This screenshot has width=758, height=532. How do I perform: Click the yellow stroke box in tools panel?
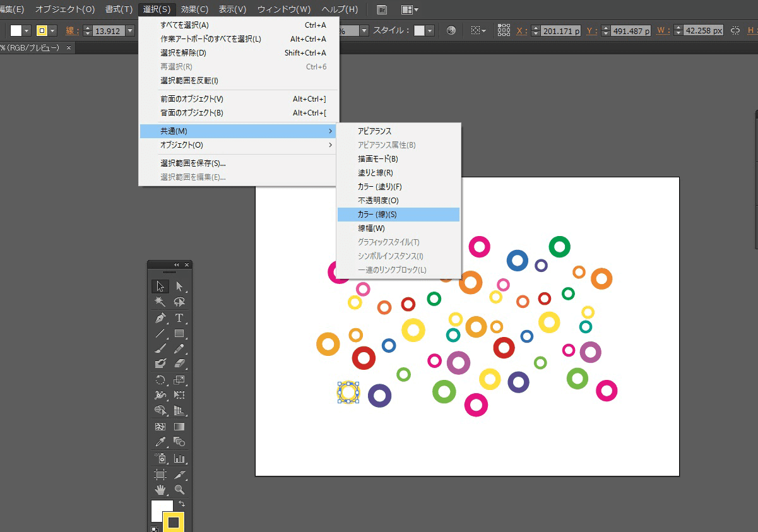(x=173, y=522)
